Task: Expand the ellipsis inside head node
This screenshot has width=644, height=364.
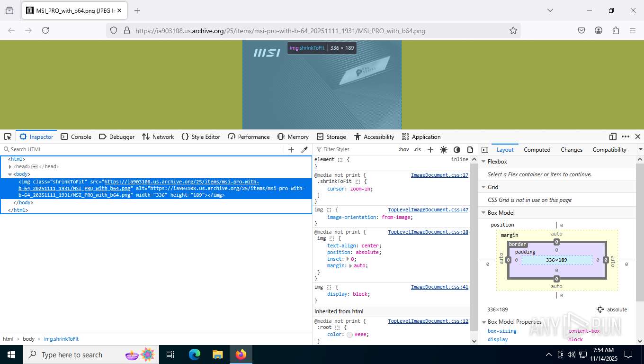Action: coord(35,167)
